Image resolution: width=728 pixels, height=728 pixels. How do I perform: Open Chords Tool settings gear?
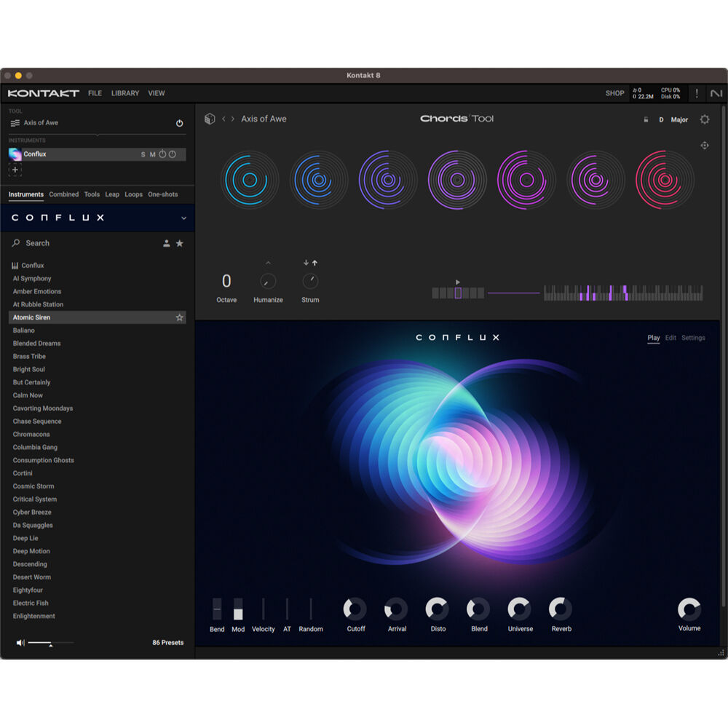coord(704,119)
